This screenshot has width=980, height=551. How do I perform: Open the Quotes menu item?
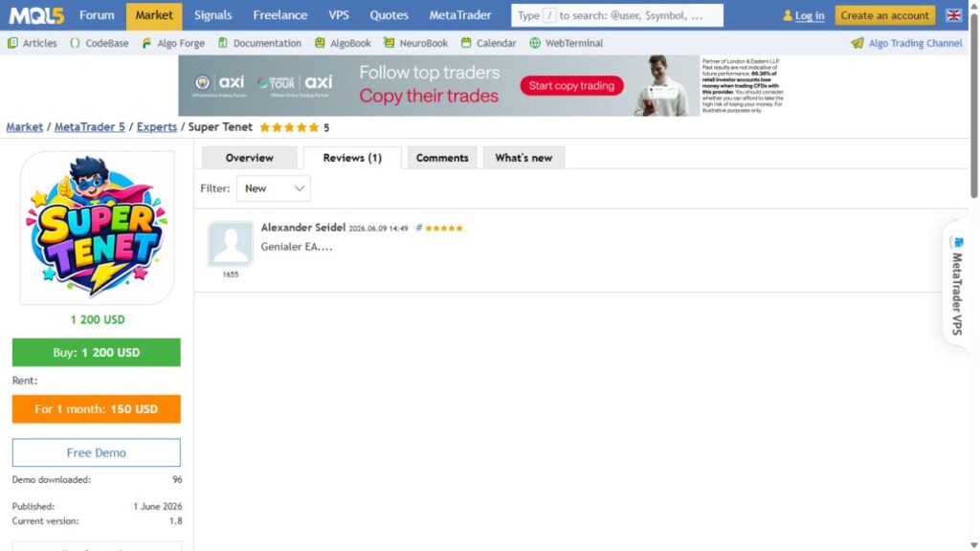389,15
